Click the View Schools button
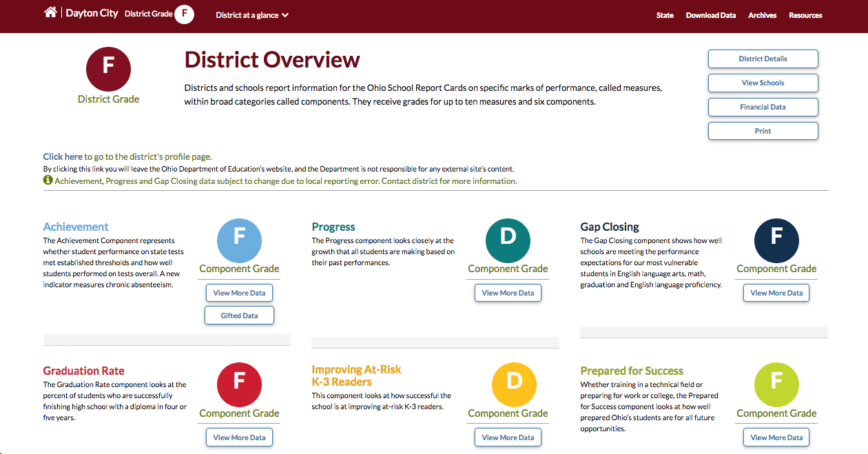The height and width of the screenshot is (454, 868). point(763,83)
